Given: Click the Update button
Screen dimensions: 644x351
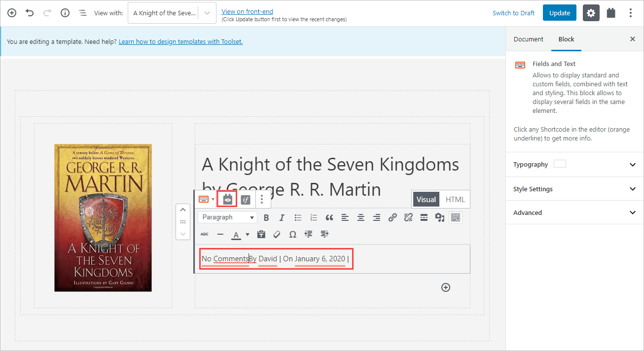Looking at the screenshot, I should pos(560,13).
